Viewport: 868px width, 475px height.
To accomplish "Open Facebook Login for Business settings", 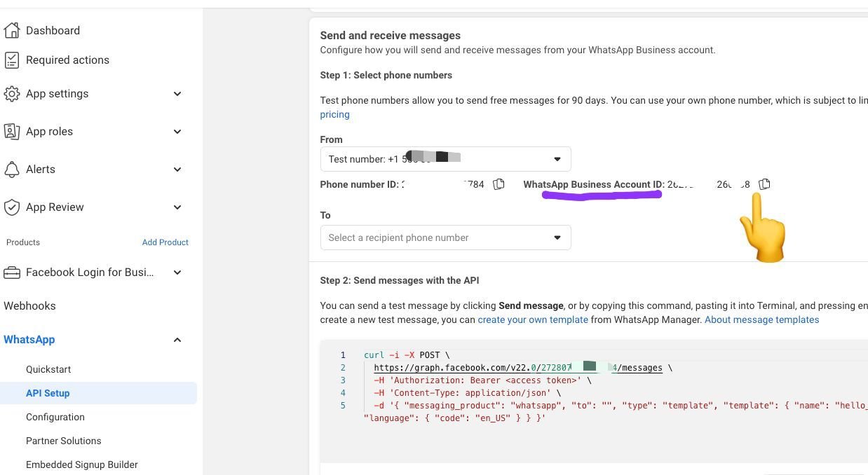I will click(x=89, y=272).
